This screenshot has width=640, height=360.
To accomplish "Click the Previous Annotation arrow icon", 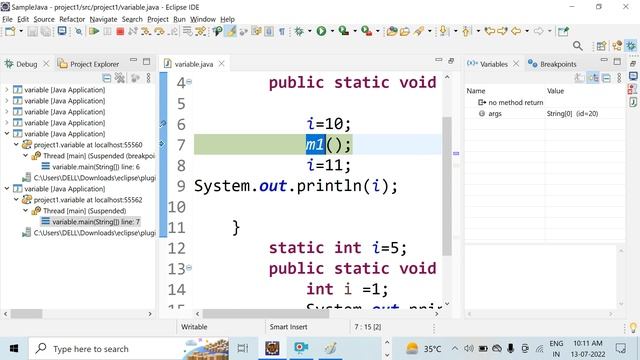I will [x=466, y=31].
